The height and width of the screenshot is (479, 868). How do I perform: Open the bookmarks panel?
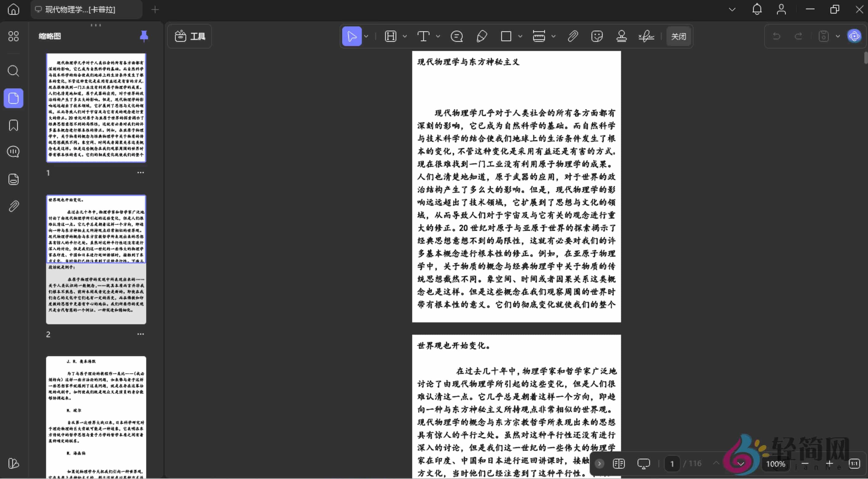tap(13, 125)
